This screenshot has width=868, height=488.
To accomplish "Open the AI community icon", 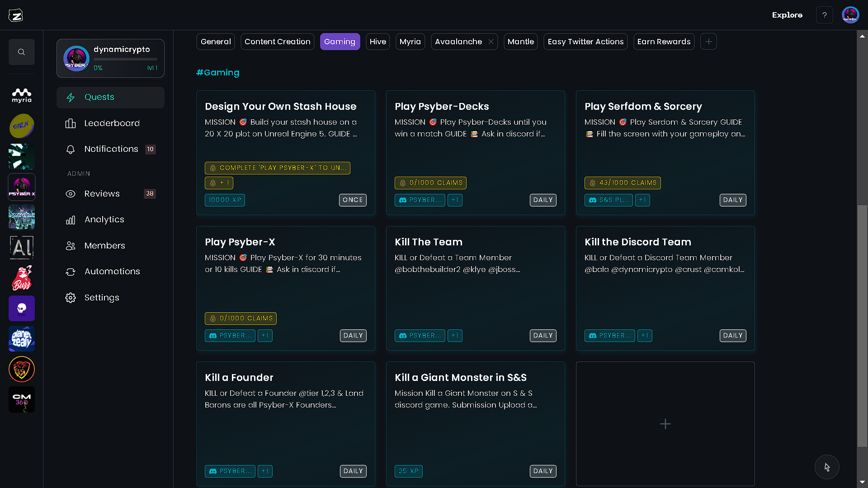I will pyautogui.click(x=22, y=248).
